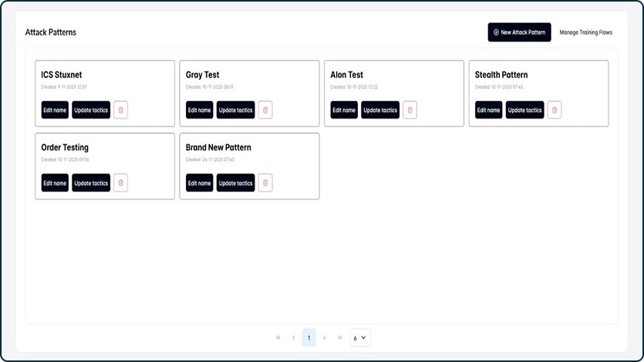This screenshot has width=644, height=362.
Task: Edit name of Brand New Pattern
Action: pos(199,183)
